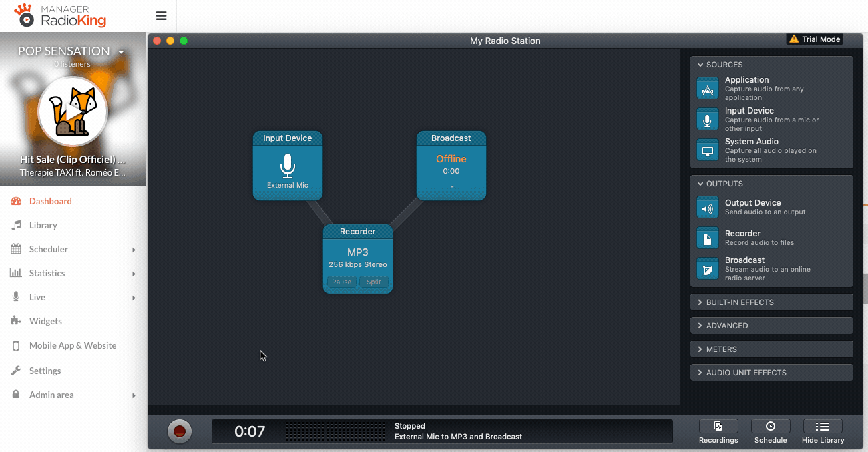Select the Broadcast satellite dish icon
This screenshot has height=452, width=868.
[707, 269]
